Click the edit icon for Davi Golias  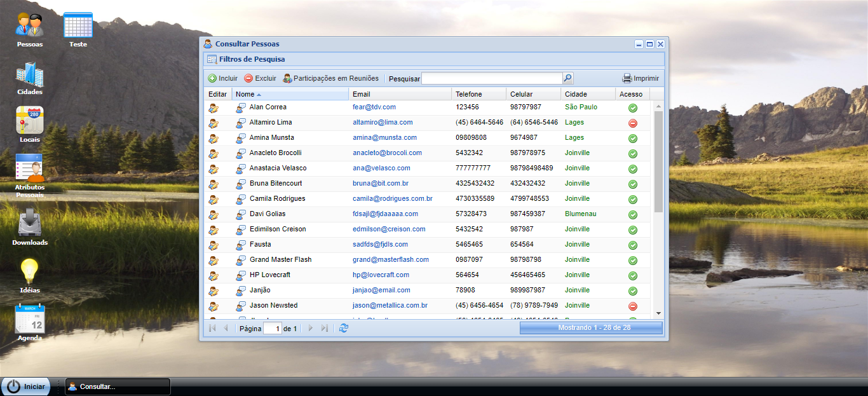214,215
